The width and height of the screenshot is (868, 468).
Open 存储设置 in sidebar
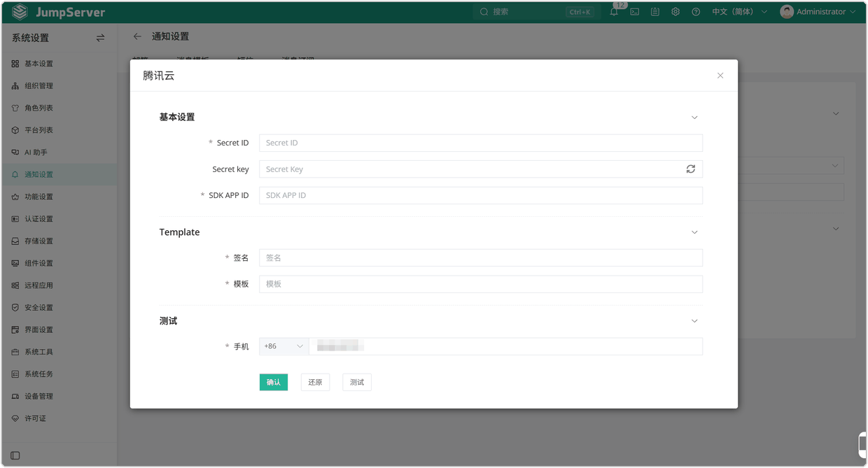click(59, 241)
